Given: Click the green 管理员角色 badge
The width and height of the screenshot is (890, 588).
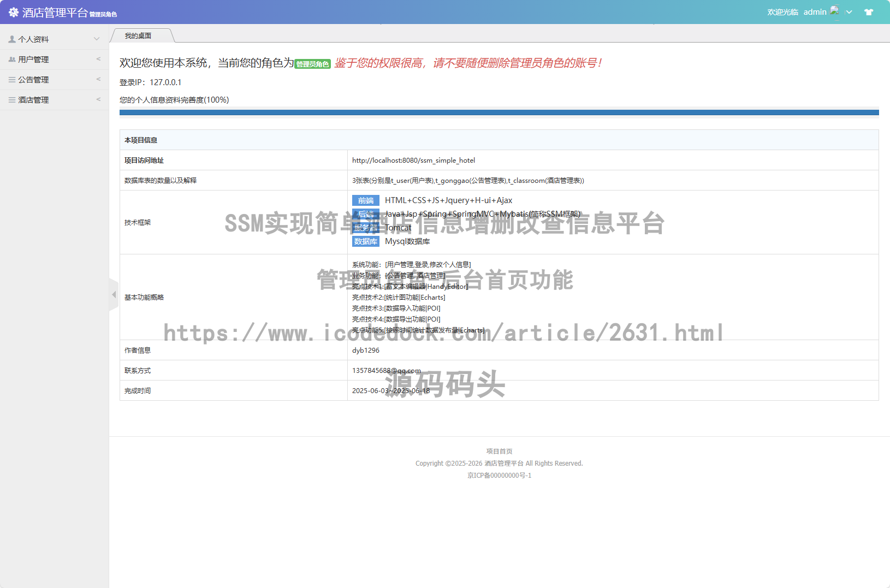Looking at the screenshot, I should 313,64.
